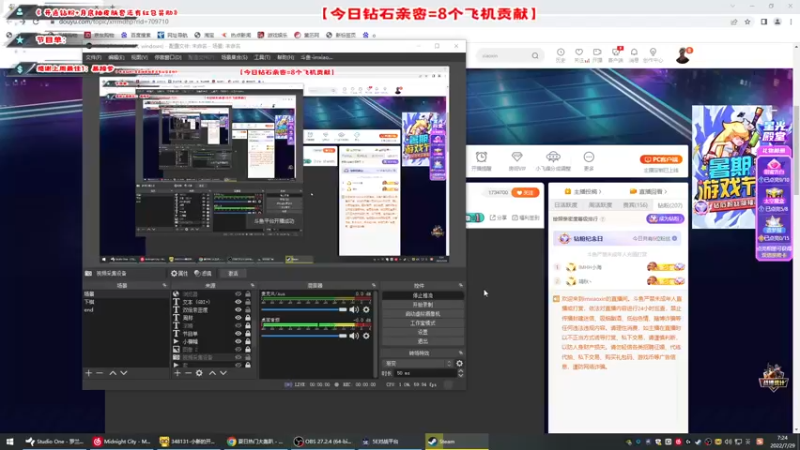Adjust the transition duration stepper arrows

460,373
